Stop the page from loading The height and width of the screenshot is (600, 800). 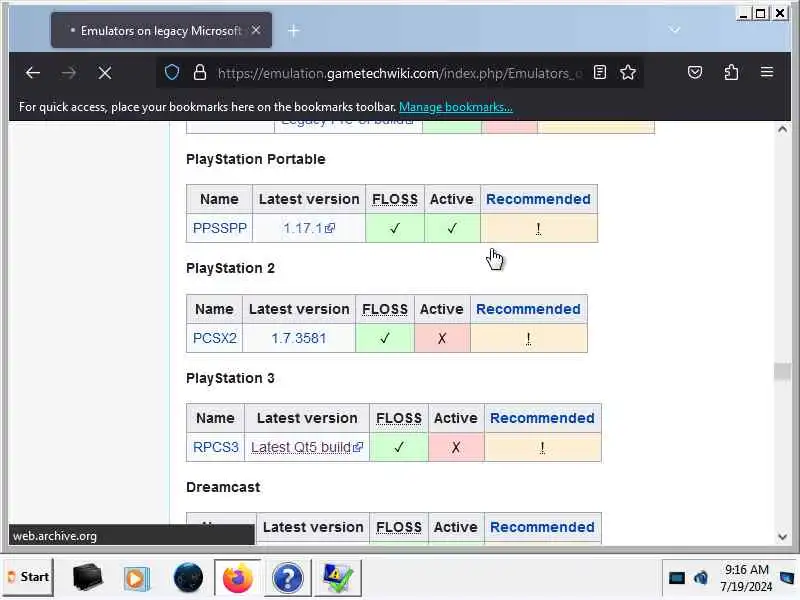(x=105, y=72)
